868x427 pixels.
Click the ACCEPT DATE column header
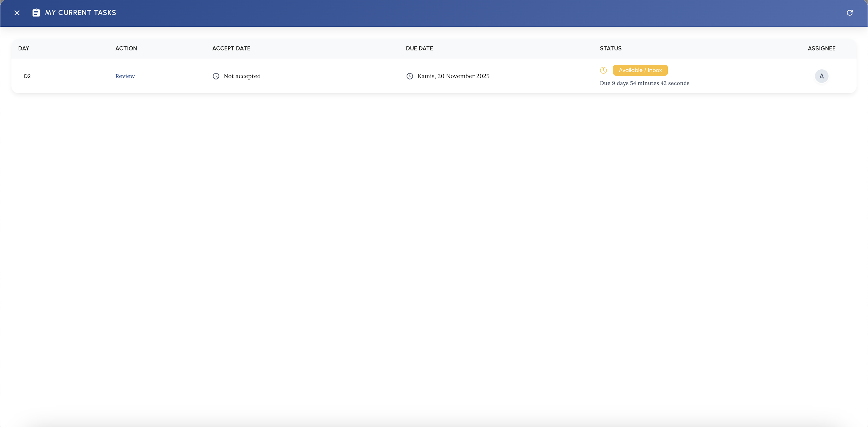(231, 49)
